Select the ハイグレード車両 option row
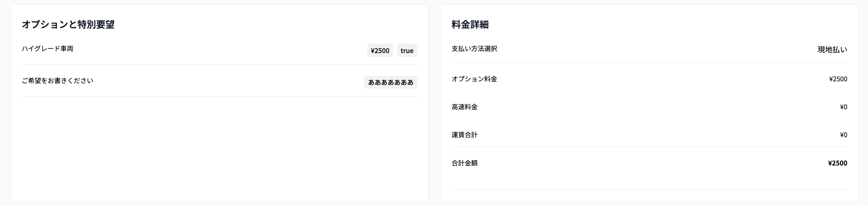Screen dimensions: 868x206 [48, 49]
